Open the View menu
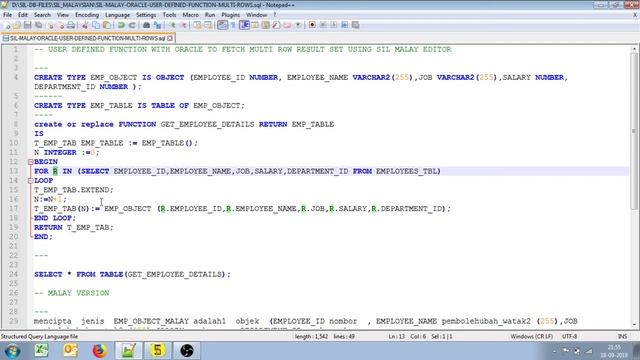The image size is (640, 360). (62, 15)
